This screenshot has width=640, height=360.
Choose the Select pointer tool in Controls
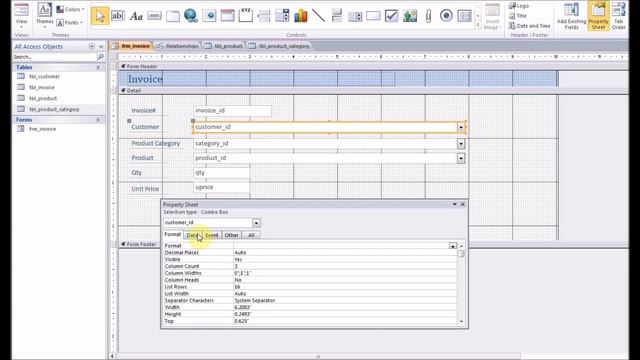[100, 16]
